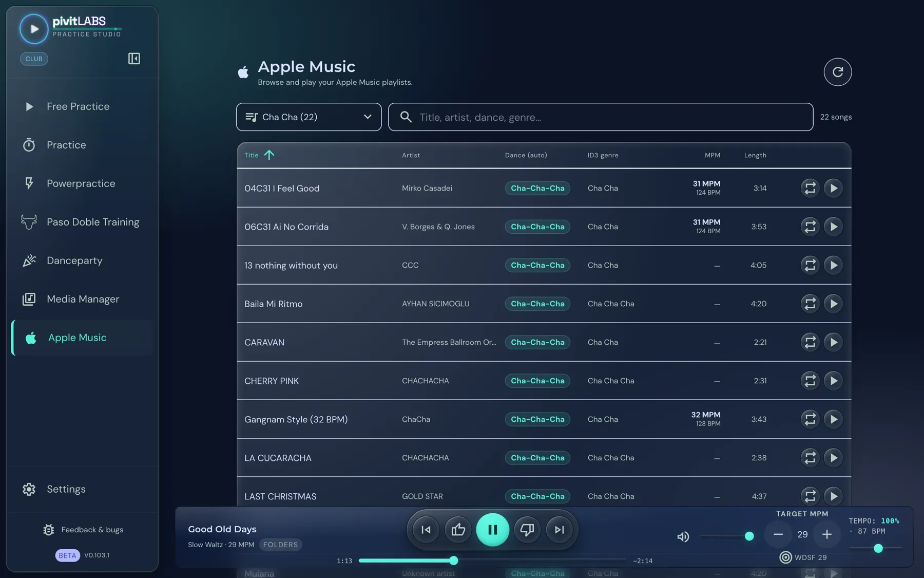Screen dimensions: 924x578
Task: Toggle repeat on Baila Mi Ritmo
Action: 810,304
